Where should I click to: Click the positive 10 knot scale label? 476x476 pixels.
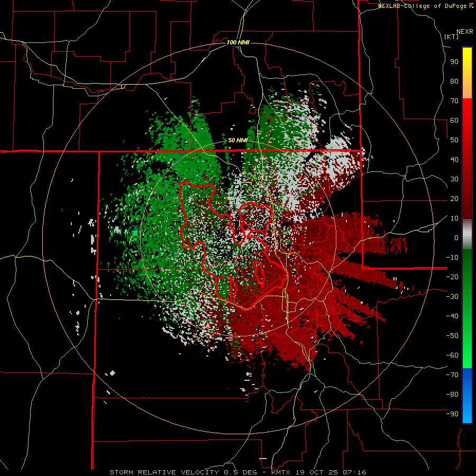tap(454, 218)
